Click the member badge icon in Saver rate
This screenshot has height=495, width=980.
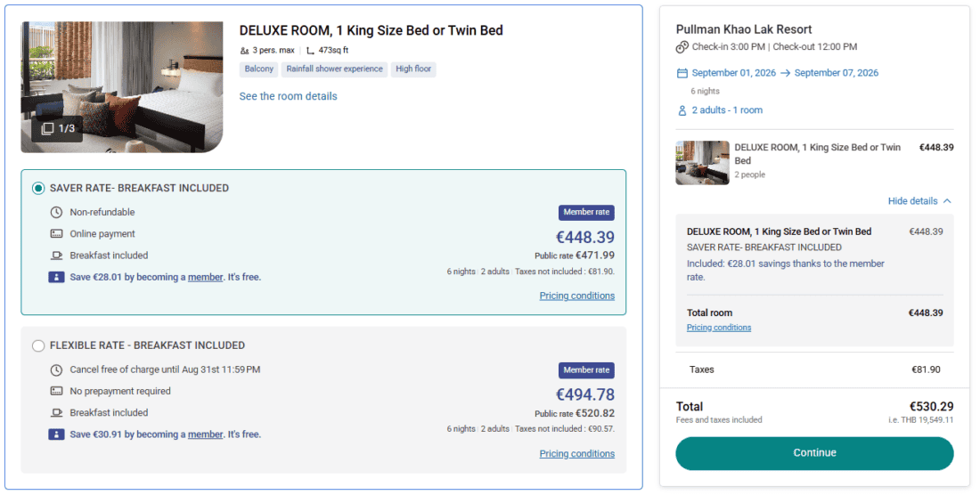56,277
